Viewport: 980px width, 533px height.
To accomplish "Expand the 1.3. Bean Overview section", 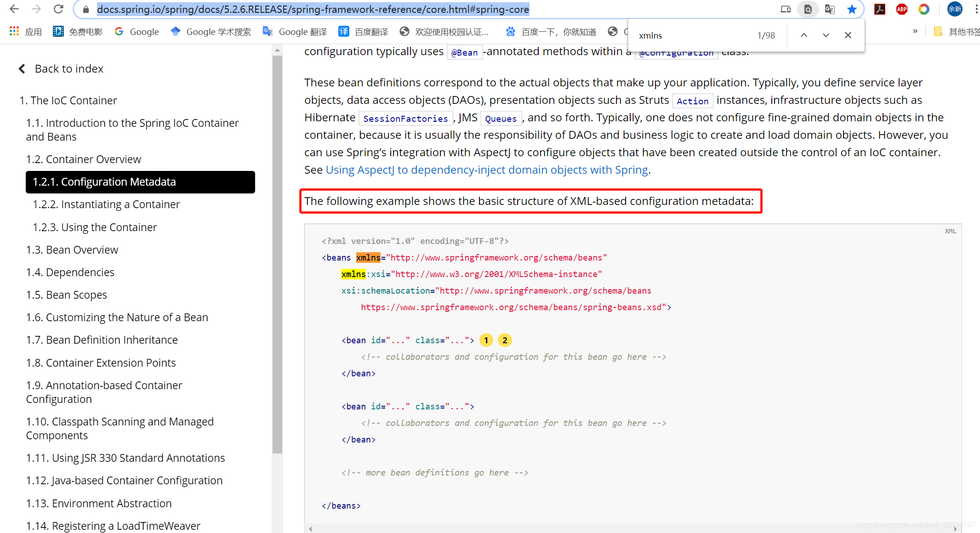I will [72, 250].
